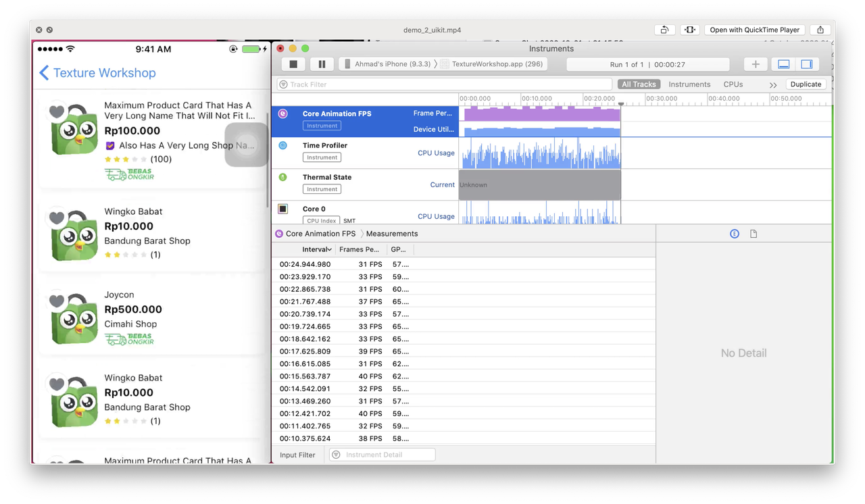Screen dimensions: 865x504
Task: Show the detail area using bottom-pane icon
Action: click(783, 64)
